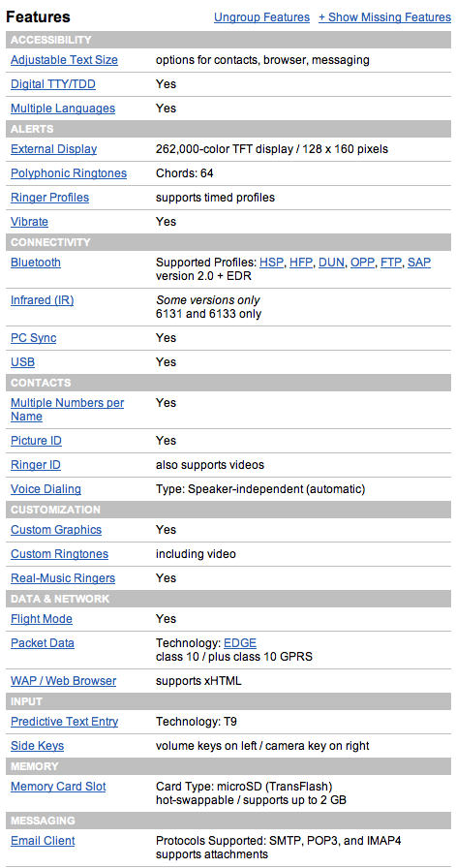This screenshot has height=868, width=456.
Task: Select the Polyphonic Ringtones link
Action: (69, 173)
